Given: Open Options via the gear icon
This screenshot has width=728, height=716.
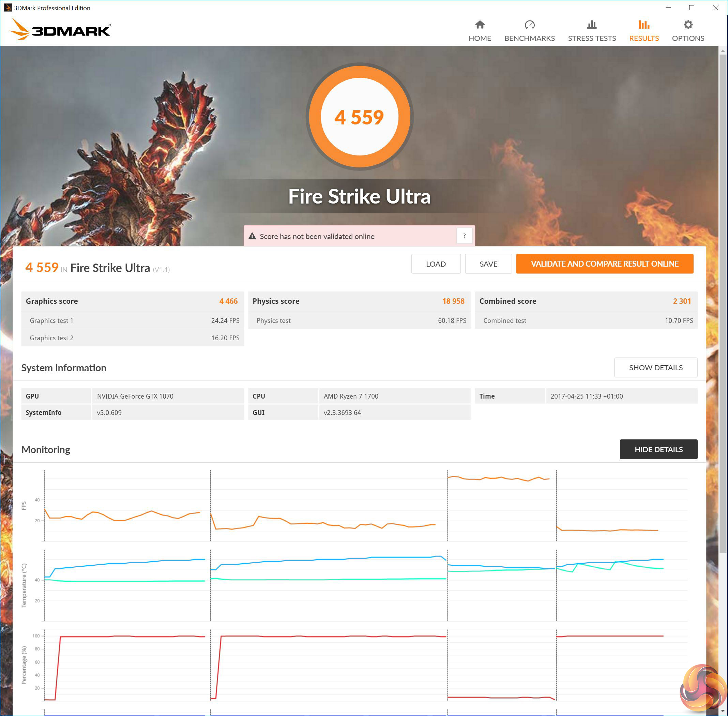Looking at the screenshot, I should click(688, 25).
